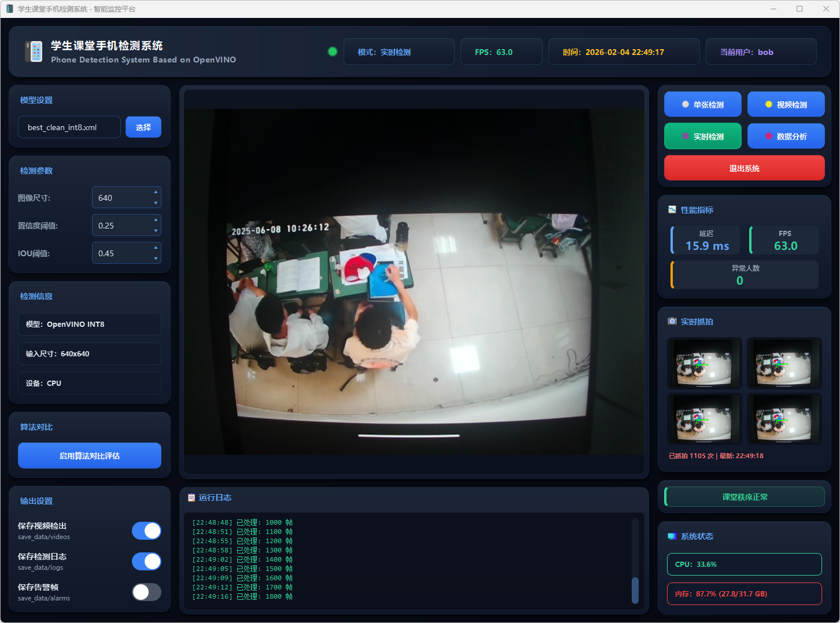
Task: Increase 图像尺寸 value with up arrow
Action: click(x=156, y=192)
